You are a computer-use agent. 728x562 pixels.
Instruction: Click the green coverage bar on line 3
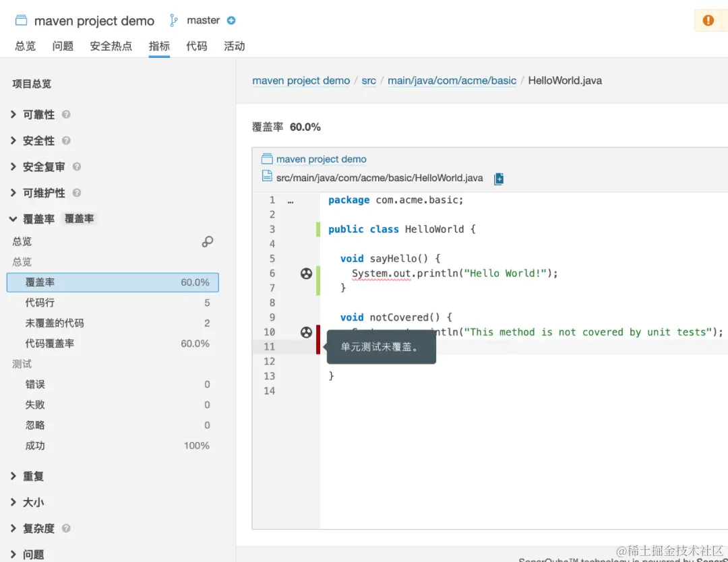(x=318, y=229)
